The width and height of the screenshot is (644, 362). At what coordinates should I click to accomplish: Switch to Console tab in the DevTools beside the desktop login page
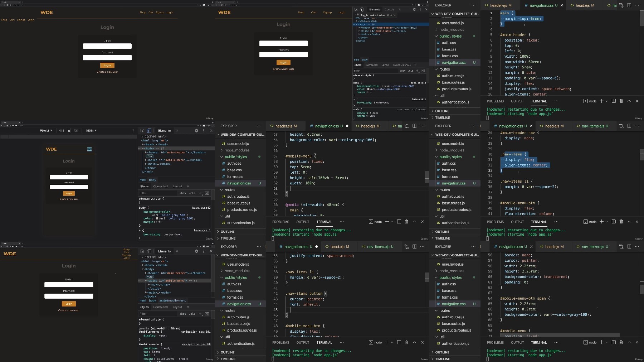coord(389,10)
